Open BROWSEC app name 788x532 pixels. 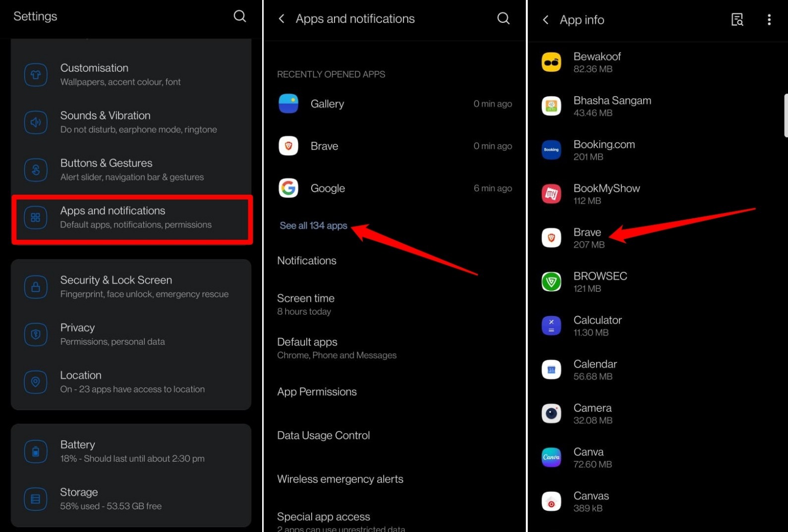pos(600,276)
